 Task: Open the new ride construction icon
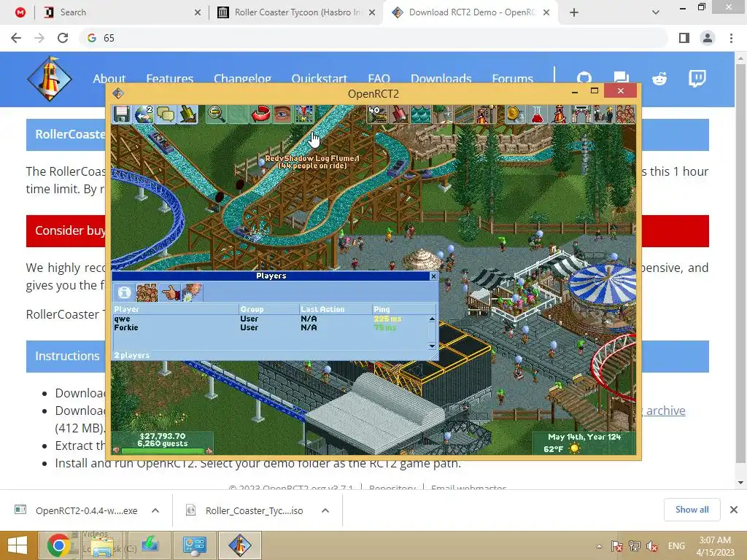click(487, 114)
